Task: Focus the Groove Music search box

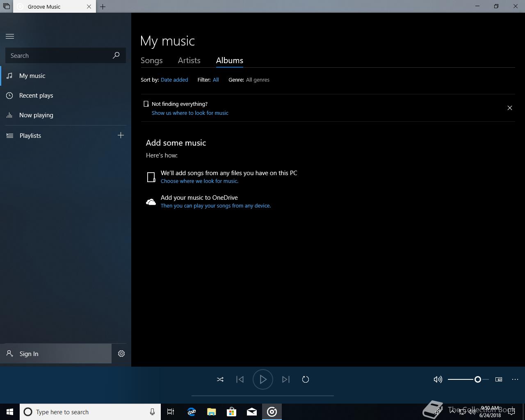Action: 66,55
